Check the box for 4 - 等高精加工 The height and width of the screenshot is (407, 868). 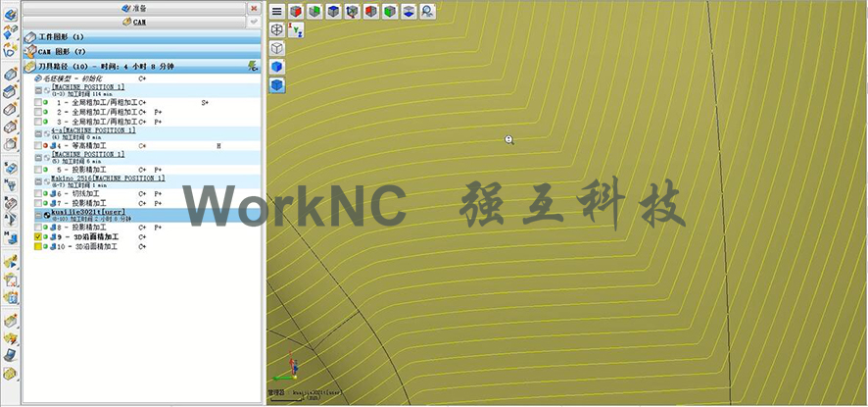tap(37, 146)
